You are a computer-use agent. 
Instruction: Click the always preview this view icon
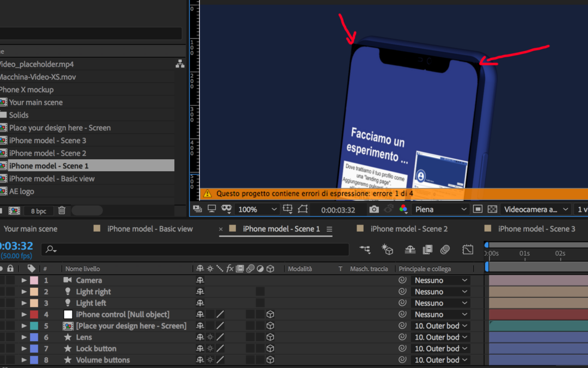coord(198,209)
